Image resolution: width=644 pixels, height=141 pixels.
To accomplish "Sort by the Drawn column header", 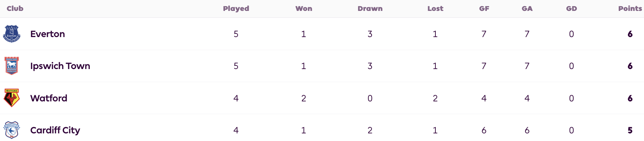I will click(x=370, y=8).
